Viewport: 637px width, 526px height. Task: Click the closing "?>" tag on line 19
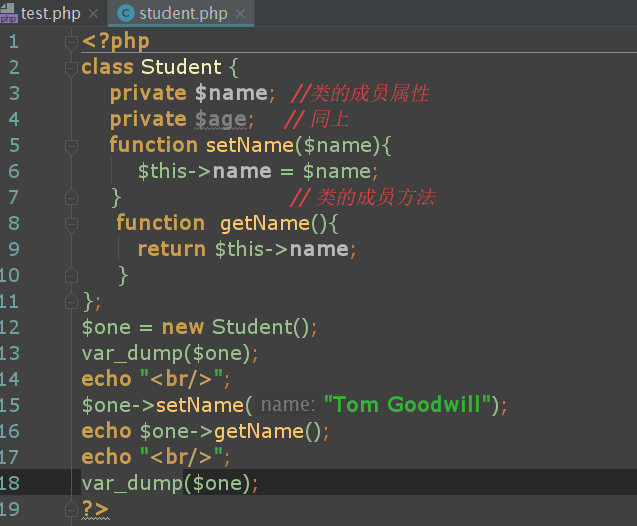coord(95,509)
